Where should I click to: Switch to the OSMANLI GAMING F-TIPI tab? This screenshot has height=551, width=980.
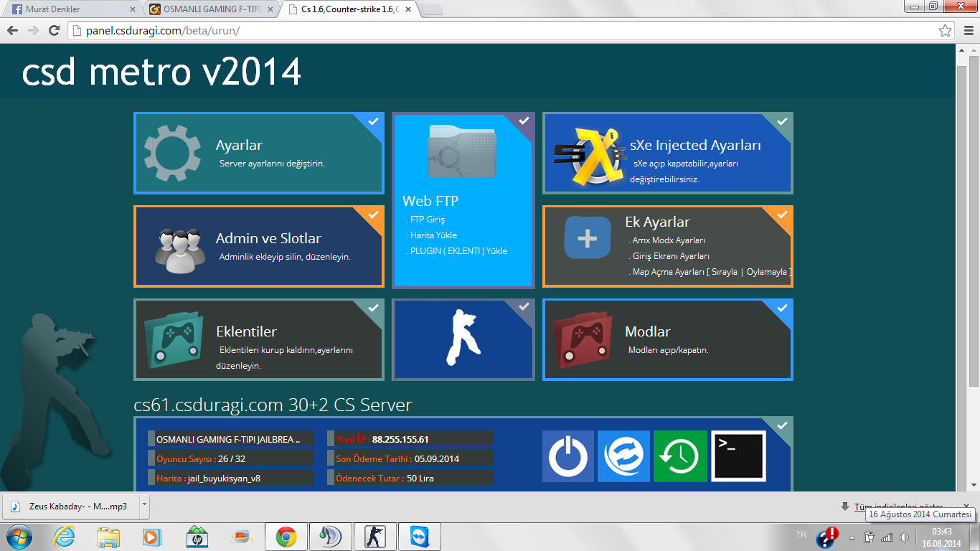click(210, 9)
